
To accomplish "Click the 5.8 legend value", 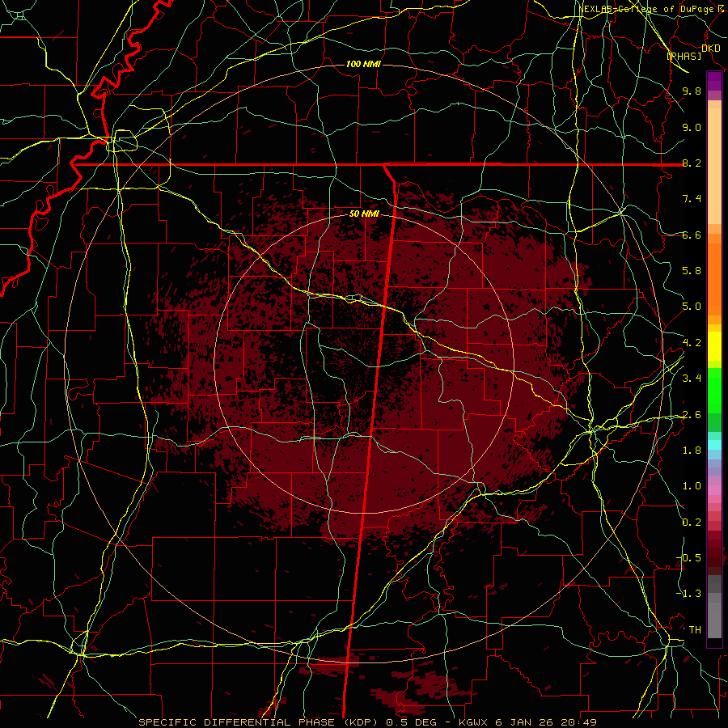I will 692,271.
